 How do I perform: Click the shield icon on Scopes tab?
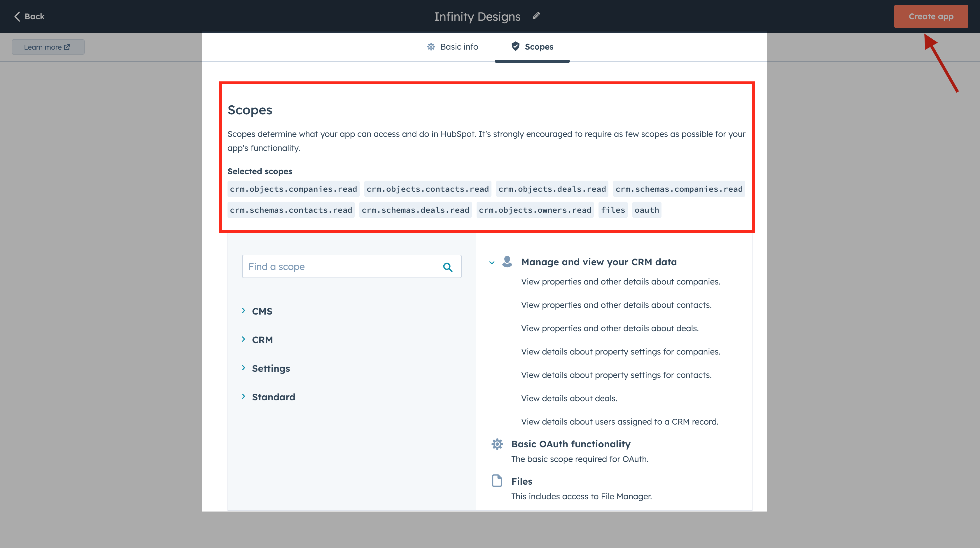pos(515,46)
